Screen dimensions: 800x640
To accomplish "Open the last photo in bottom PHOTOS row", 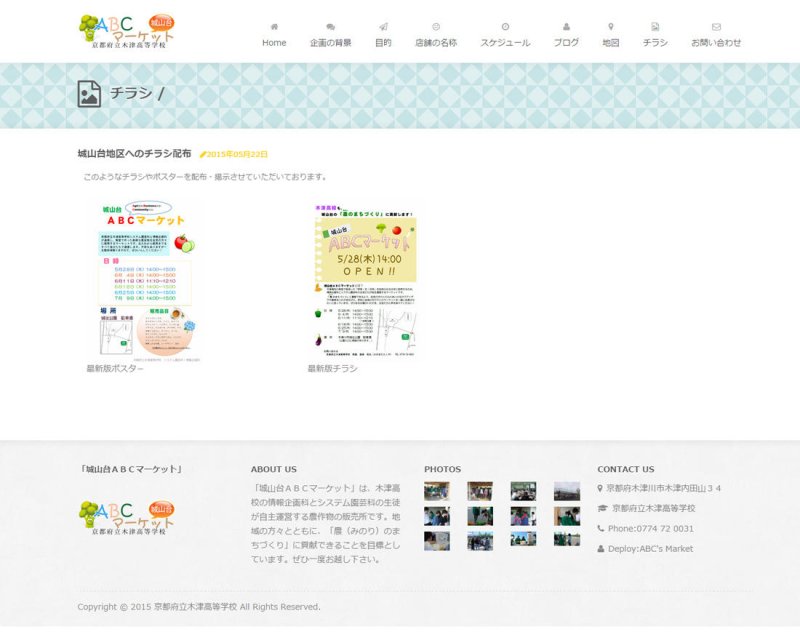I will (x=567, y=539).
